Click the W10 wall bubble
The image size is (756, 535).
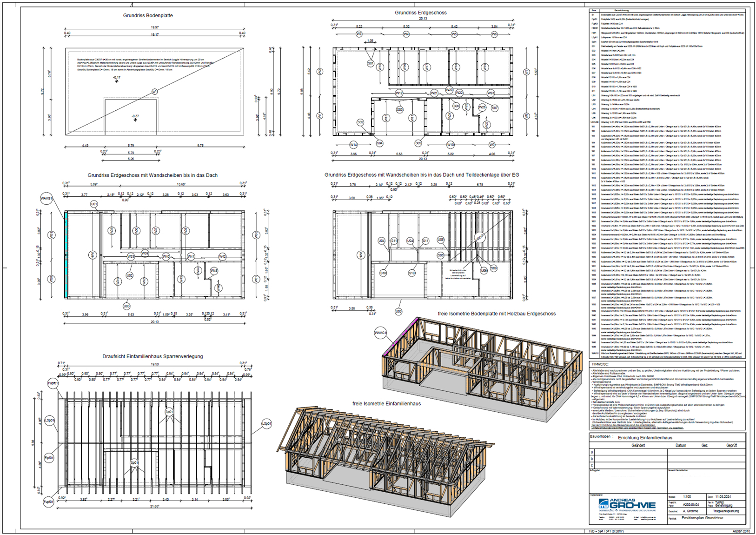(x=450, y=144)
